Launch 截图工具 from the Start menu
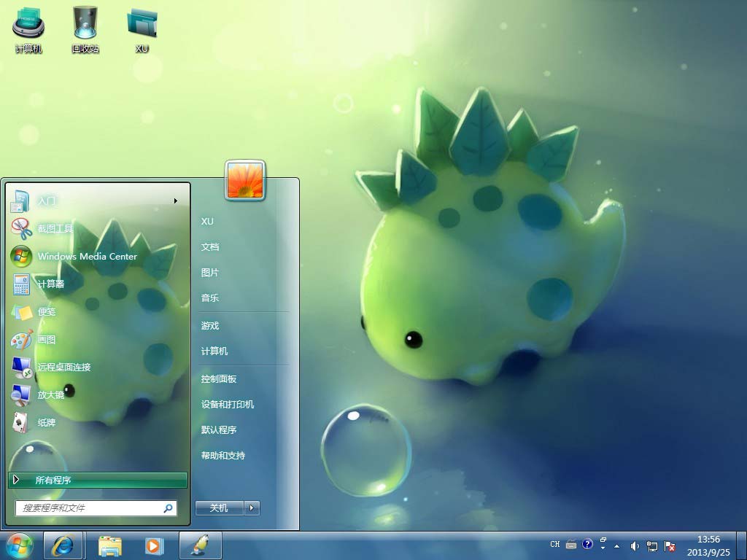 55,228
